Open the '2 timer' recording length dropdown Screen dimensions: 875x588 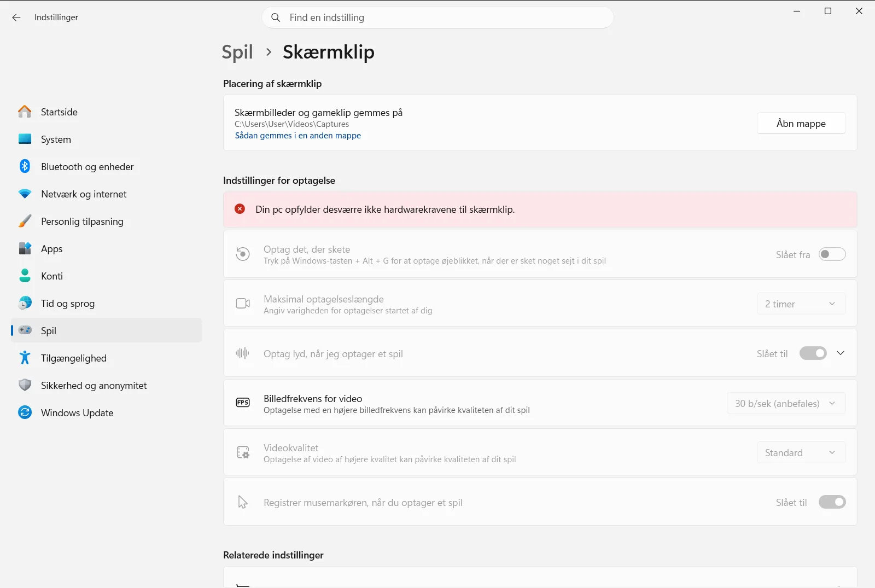tap(801, 304)
